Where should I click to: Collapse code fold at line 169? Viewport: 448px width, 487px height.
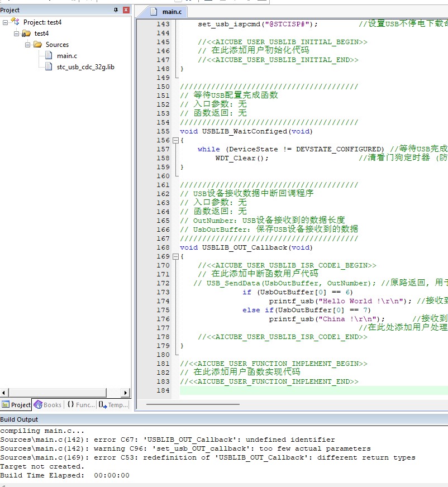[x=175, y=256]
